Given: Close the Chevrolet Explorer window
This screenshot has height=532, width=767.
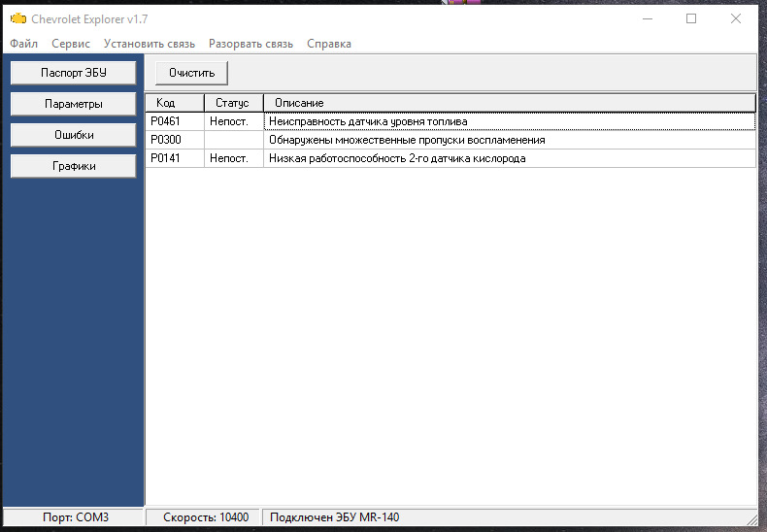Looking at the screenshot, I should pyautogui.click(x=735, y=19).
